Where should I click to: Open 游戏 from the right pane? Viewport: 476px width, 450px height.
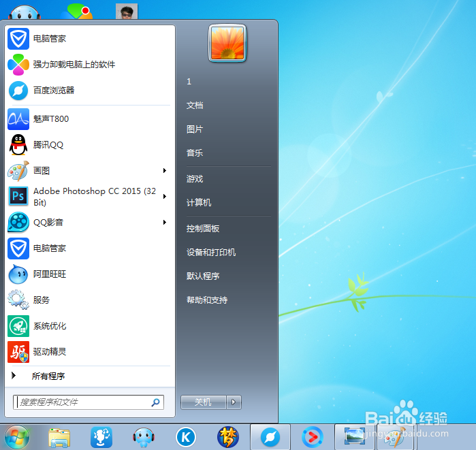pyautogui.click(x=195, y=179)
